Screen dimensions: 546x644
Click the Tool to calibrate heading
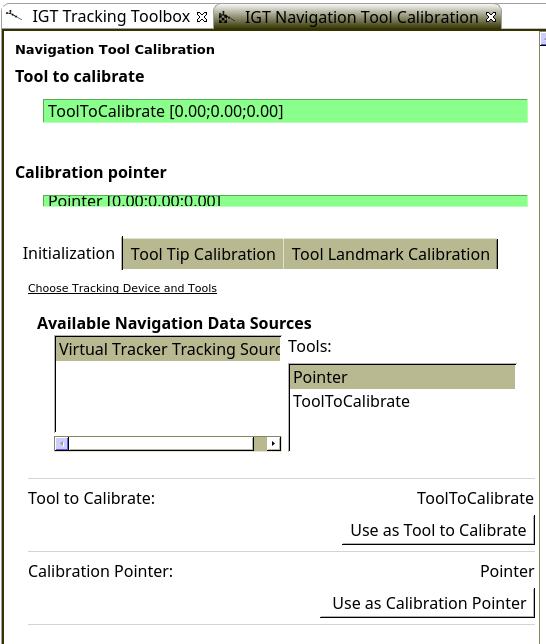[80, 76]
